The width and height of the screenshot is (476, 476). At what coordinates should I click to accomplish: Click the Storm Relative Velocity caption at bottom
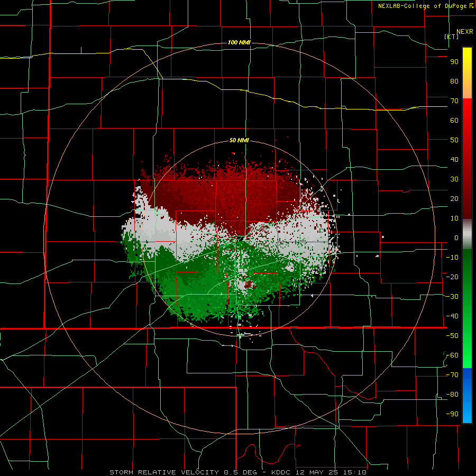238,472
